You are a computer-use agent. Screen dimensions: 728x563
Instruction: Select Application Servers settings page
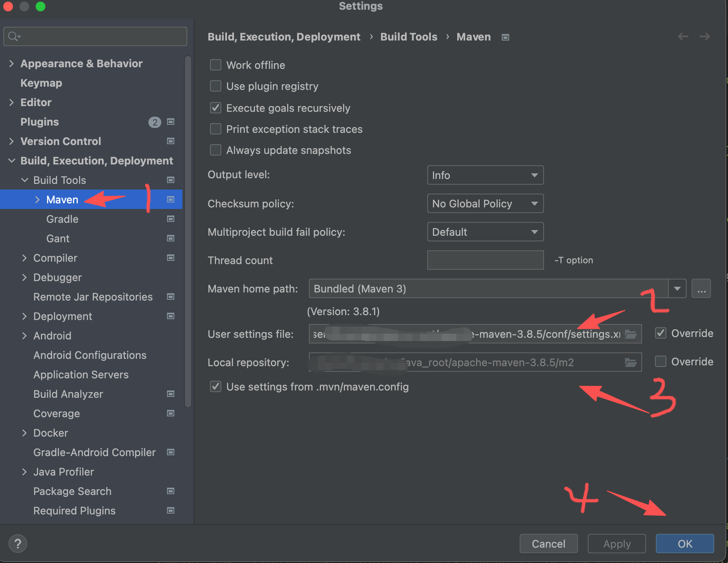81,375
